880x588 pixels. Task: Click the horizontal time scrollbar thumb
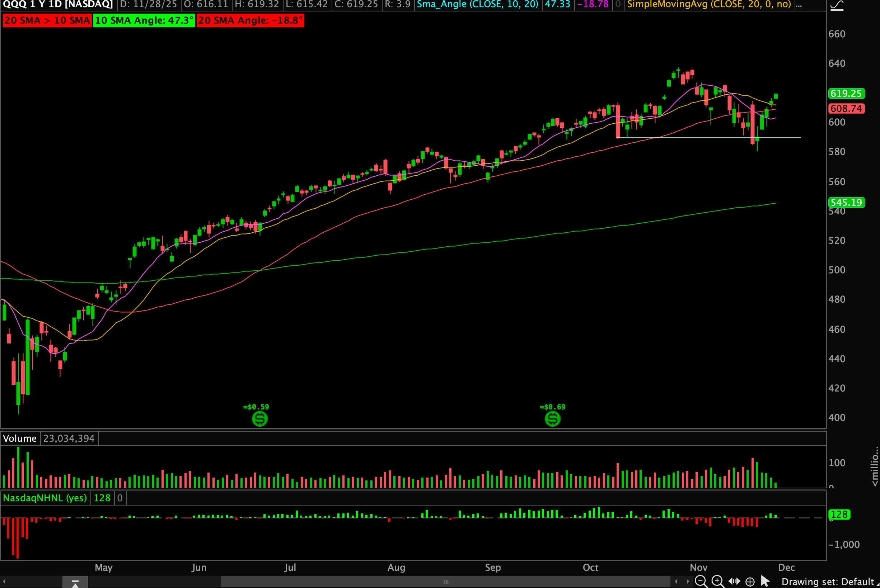pyautogui.click(x=445, y=582)
